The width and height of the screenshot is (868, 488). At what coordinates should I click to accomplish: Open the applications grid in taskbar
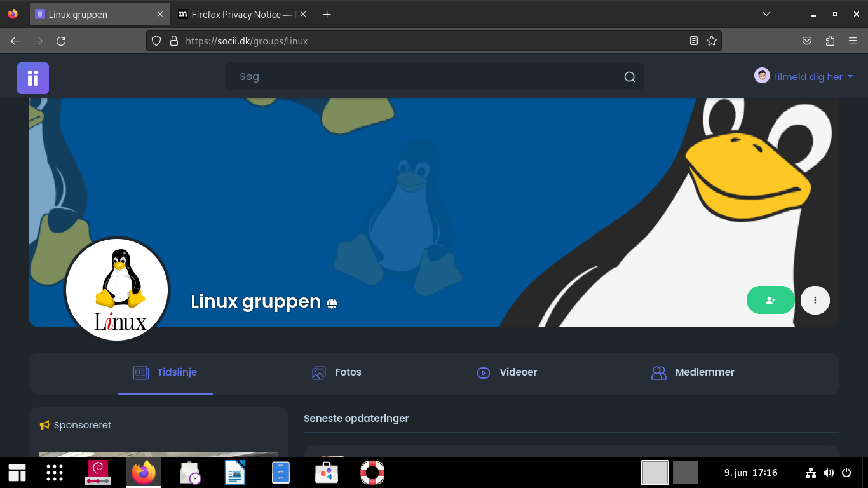[x=55, y=473]
